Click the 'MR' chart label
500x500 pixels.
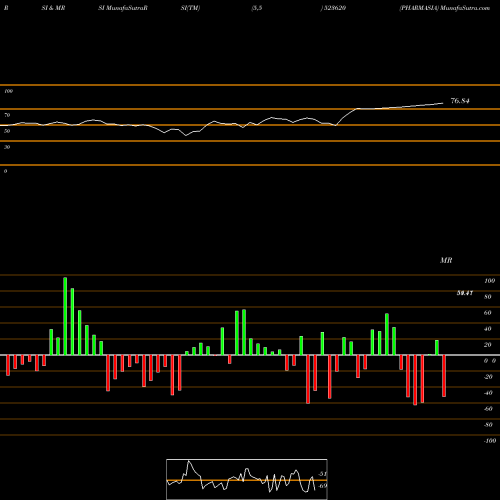[446, 260]
